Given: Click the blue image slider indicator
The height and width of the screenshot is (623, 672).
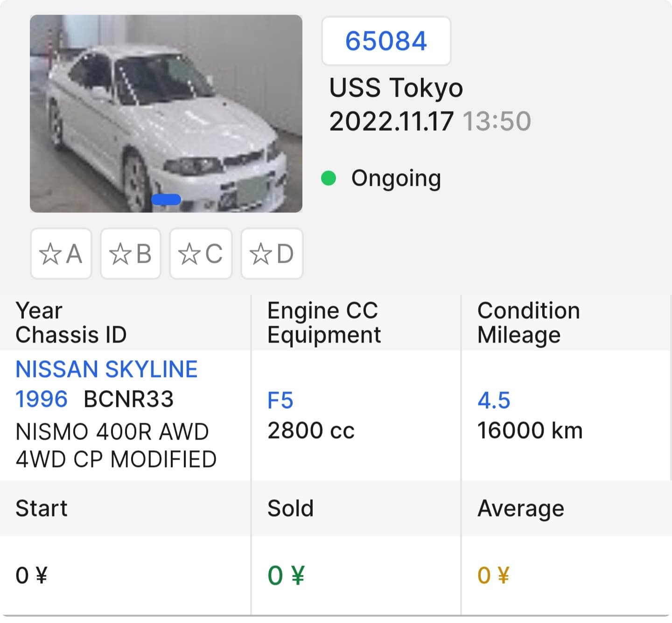Looking at the screenshot, I should coord(166,200).
